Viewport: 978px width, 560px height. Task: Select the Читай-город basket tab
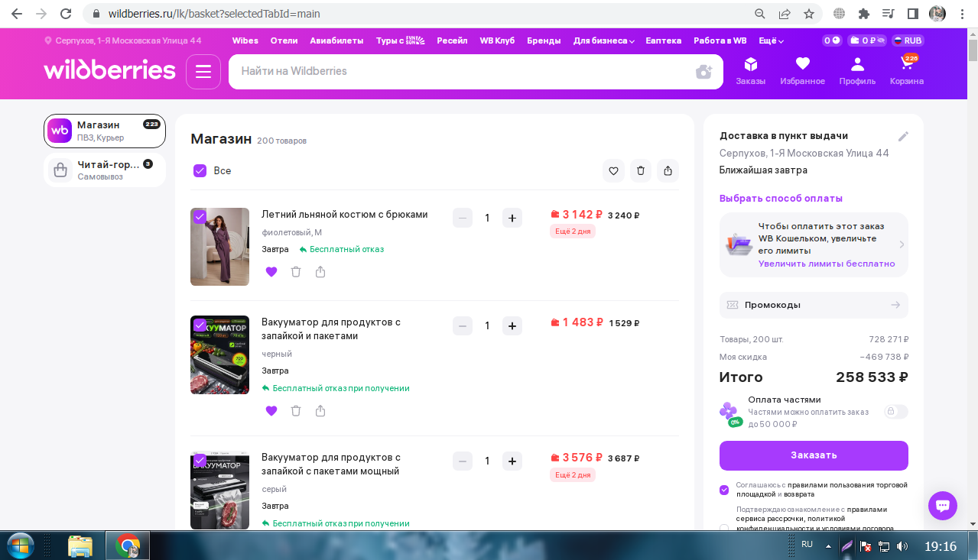[105, 170]
